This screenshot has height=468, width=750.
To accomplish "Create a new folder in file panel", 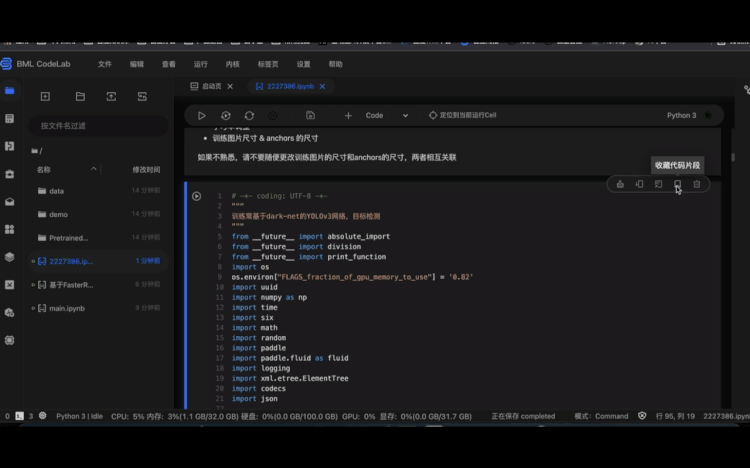I will (80, 96).
